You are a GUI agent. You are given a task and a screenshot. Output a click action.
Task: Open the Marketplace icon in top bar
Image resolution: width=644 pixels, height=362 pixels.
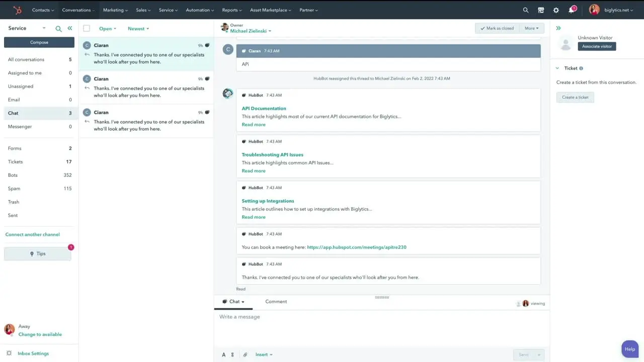pos(541,10)
